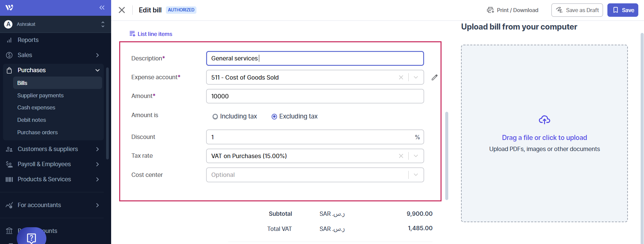
Task: Click Save as Draft button
Action: point(577,10)
